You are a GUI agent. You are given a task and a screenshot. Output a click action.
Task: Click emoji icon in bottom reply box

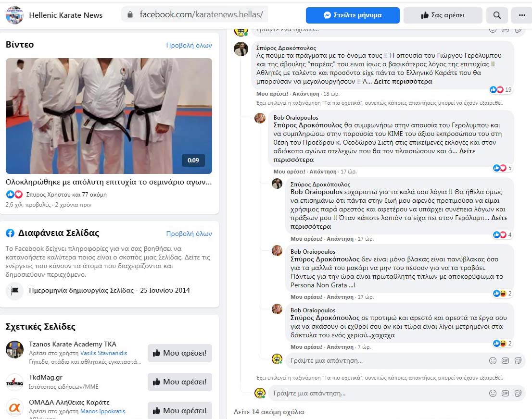click(492, 393)
